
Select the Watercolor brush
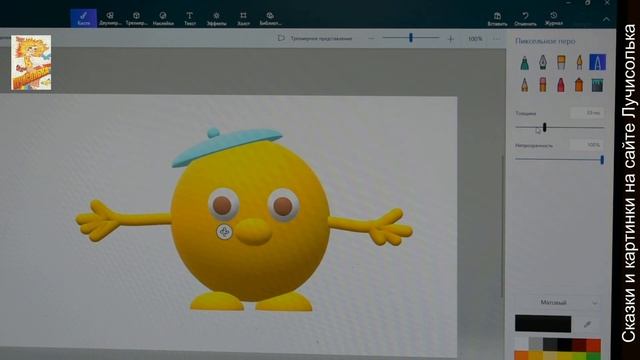pos(579,62)
